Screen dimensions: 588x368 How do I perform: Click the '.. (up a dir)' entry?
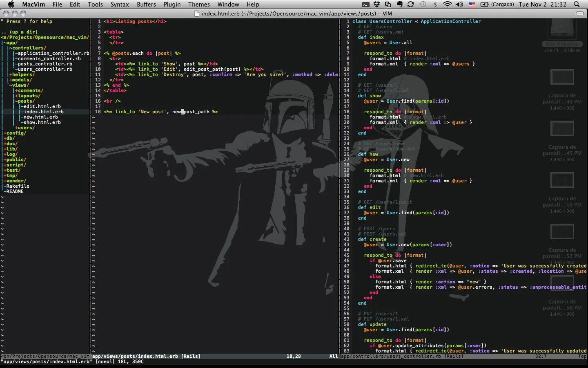click(x=19, y=32)
